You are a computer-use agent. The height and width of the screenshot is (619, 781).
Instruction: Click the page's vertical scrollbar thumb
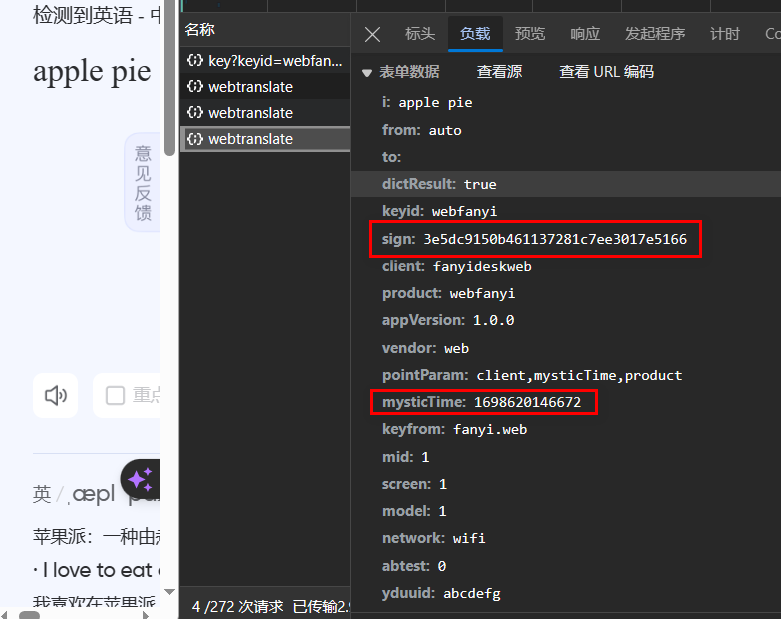click(169, 80)
